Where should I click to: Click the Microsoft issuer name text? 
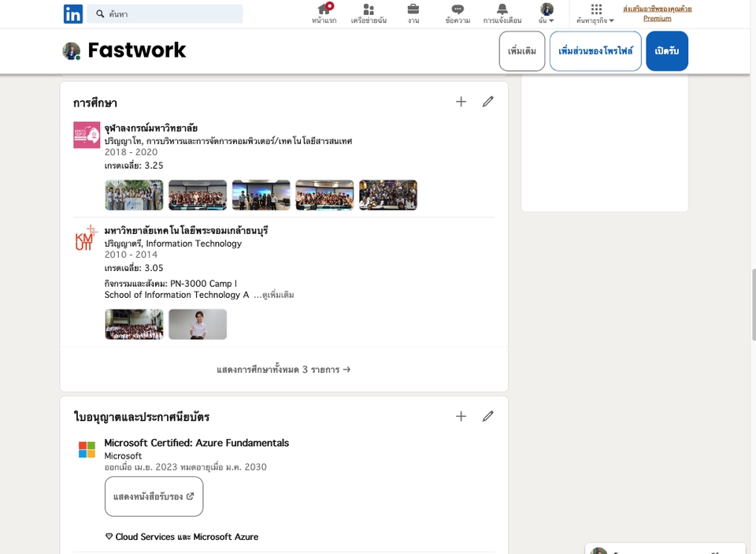pos(123,455)
